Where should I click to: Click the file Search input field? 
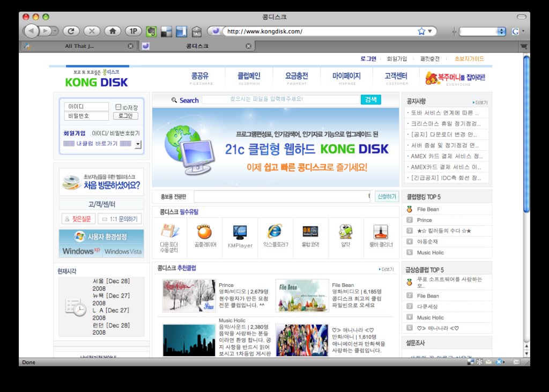point(280,100)
